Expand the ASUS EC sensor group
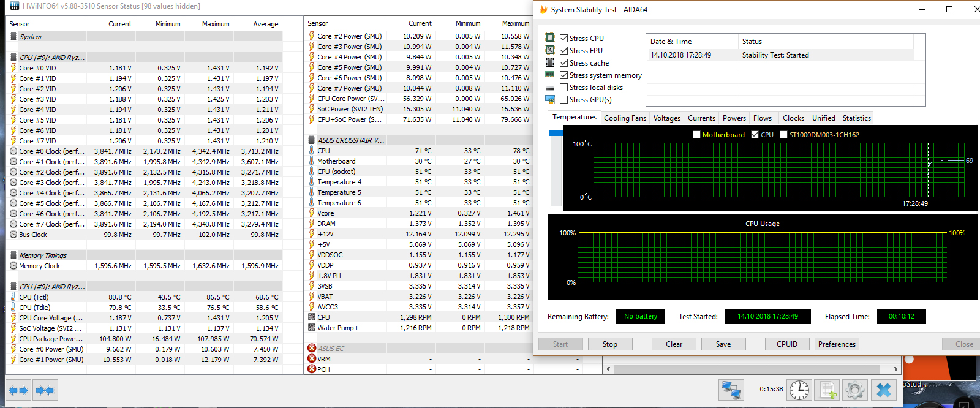Image resolution: width=980 pixels, height=408 pixels. (x=312, y=348)
